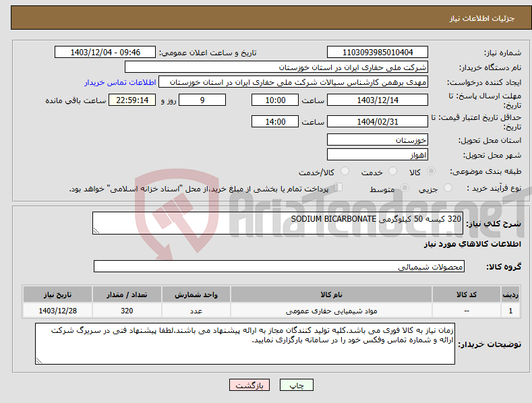Click the remaining days field showing 9
The height and width of the screenshot is (403, 532).
[x=202, y=100]
